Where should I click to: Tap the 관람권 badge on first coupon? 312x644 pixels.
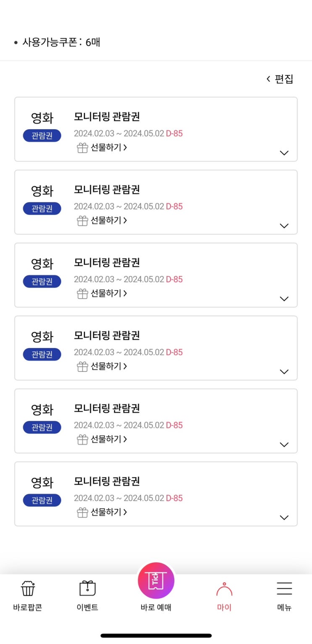42,136
